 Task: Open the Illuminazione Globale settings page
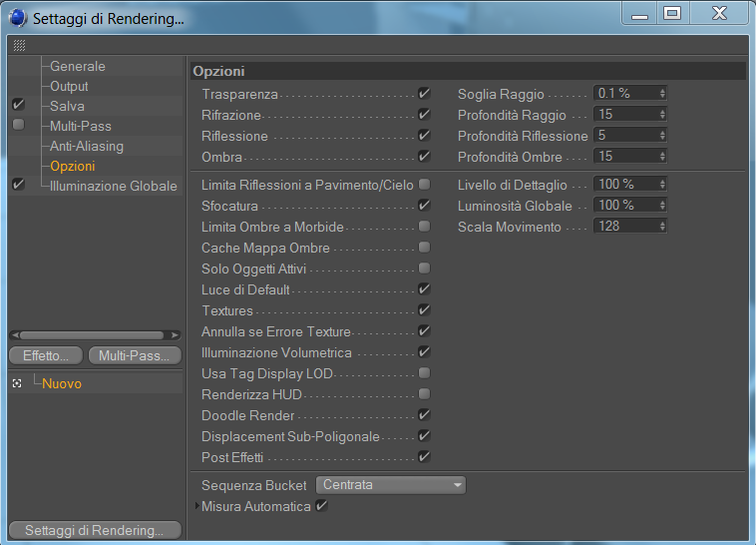tap(114, 186)
